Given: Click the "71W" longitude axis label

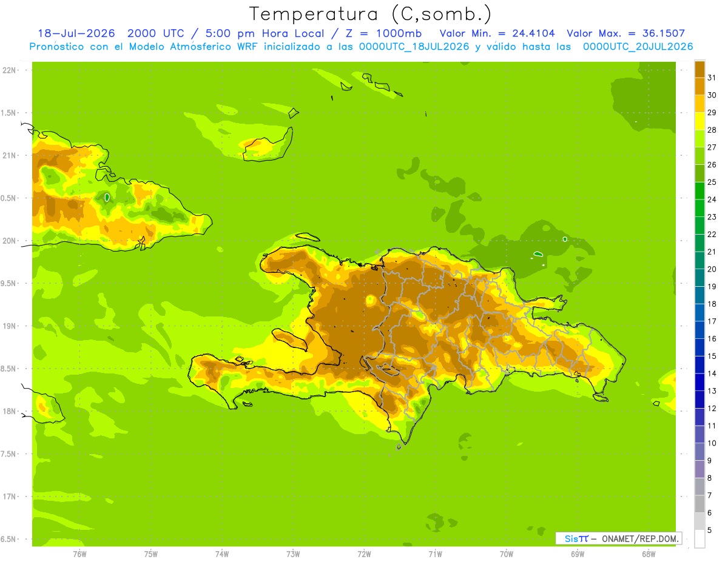Looking at the screenshot, I should tap(435, 554).
